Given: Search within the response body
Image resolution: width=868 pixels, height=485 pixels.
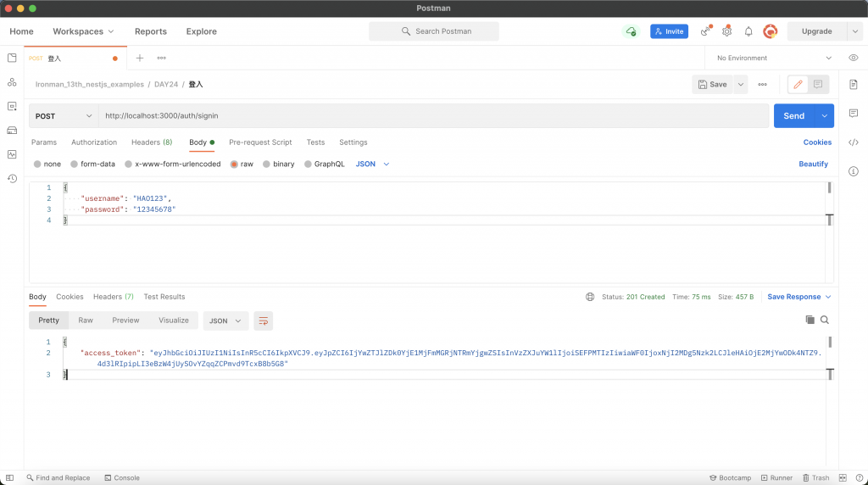Looking at the screenshot, I should coord(824,320).
